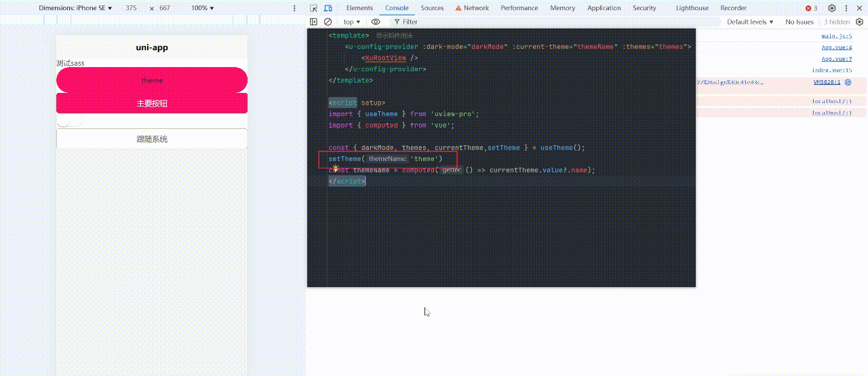Edit the viewport height field 667
The width and height of the screenshot is (868, 376).
pos(165,8)
